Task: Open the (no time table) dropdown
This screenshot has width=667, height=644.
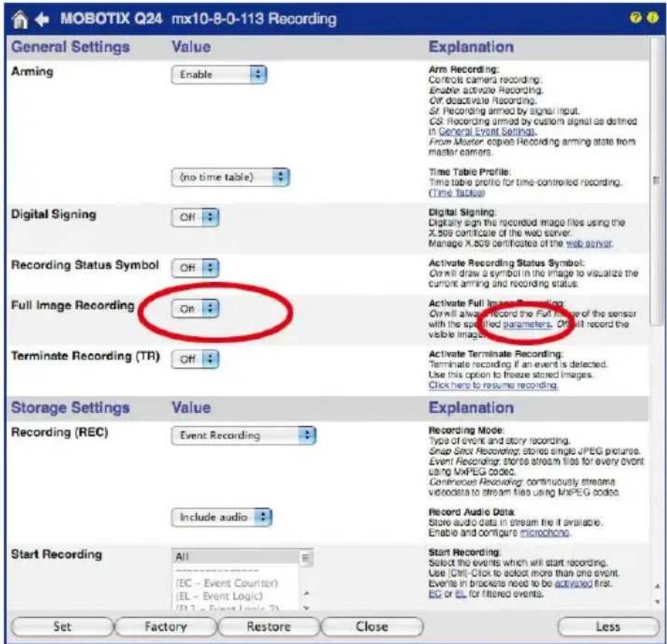Action: tap(230, 177)
